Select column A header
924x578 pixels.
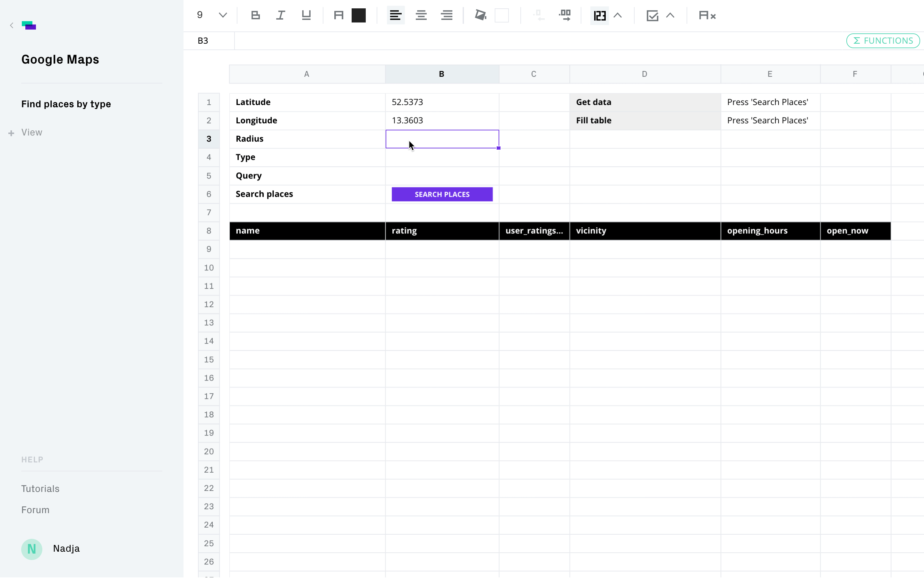[x=307, y=74]
